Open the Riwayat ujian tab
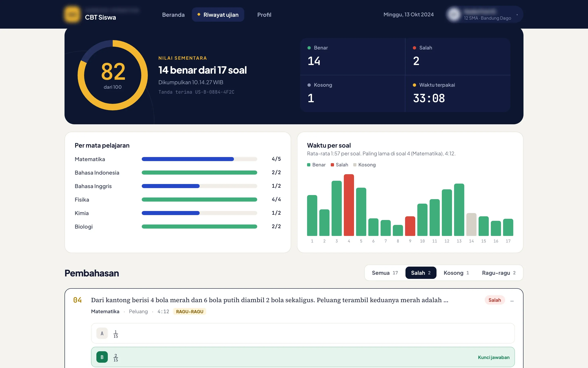 point(218,15)
